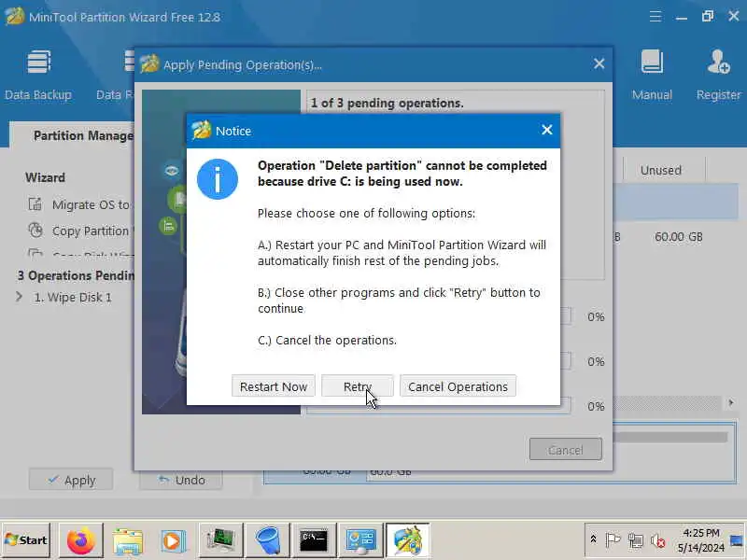Screen dimensions: 747x560
Task: Close the Apply Pending Operation(s) window
Action: coord(599,63)
